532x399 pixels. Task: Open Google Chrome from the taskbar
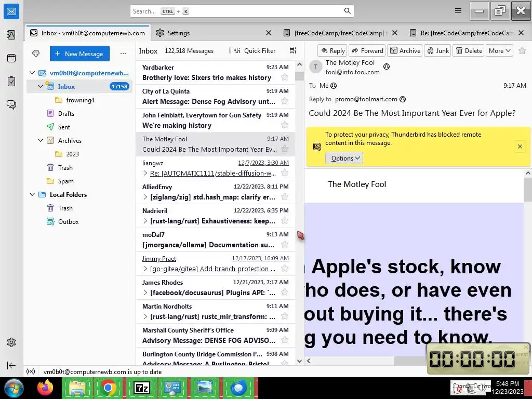pyautogui.click(x=108, y=388)
